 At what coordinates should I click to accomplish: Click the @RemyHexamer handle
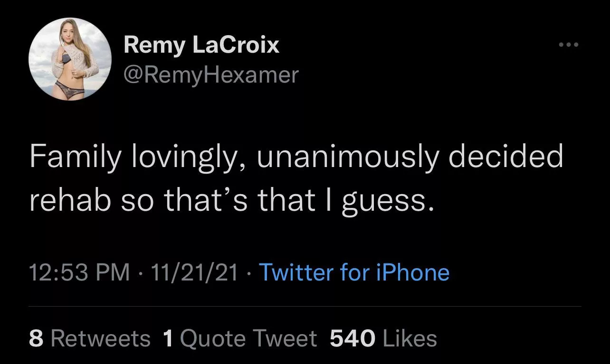point(211,74)
